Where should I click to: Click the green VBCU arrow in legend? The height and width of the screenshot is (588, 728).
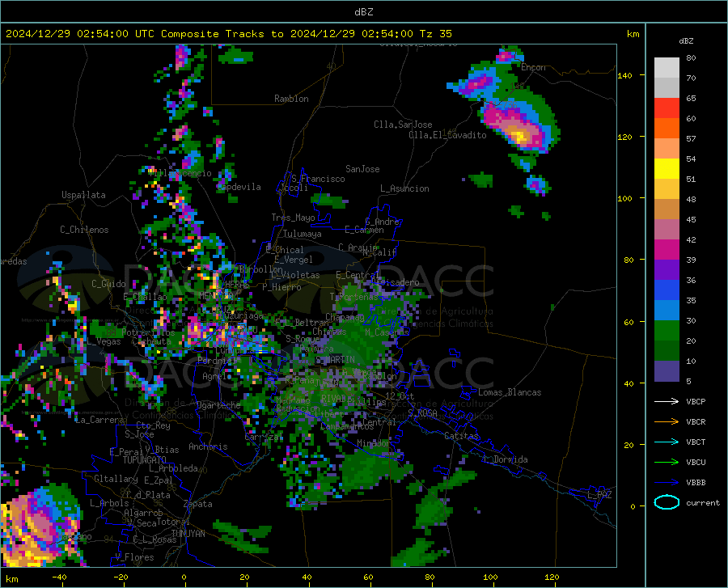667,463
